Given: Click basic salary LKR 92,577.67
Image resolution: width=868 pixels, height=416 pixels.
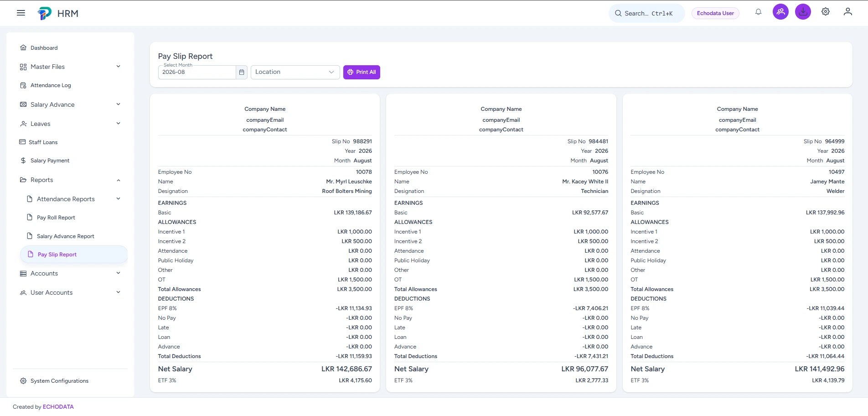Looking at the screenshot, I should (x=590, y=213).
